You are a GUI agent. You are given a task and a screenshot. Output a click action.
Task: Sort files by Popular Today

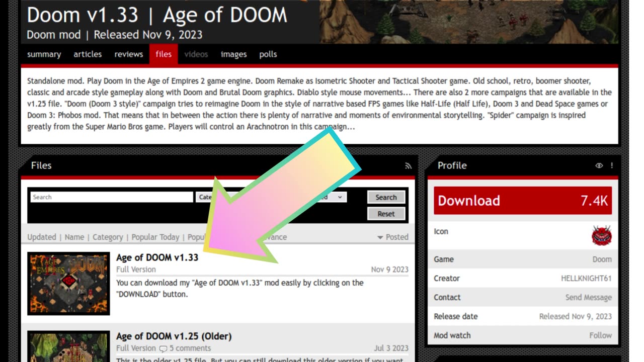155,237
